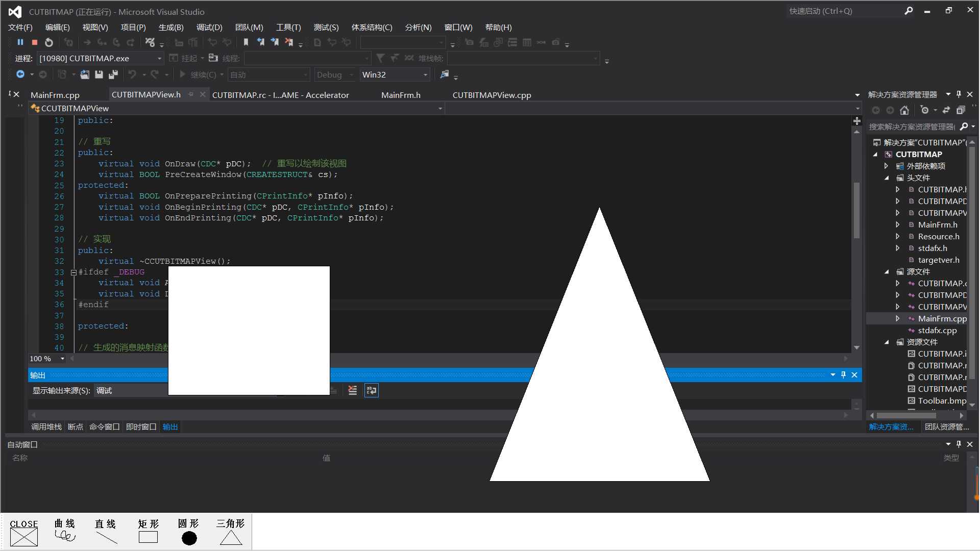Select the 圆形 circle drawing tool
Viewport: 980px width, 551px height.
point(189,532)
